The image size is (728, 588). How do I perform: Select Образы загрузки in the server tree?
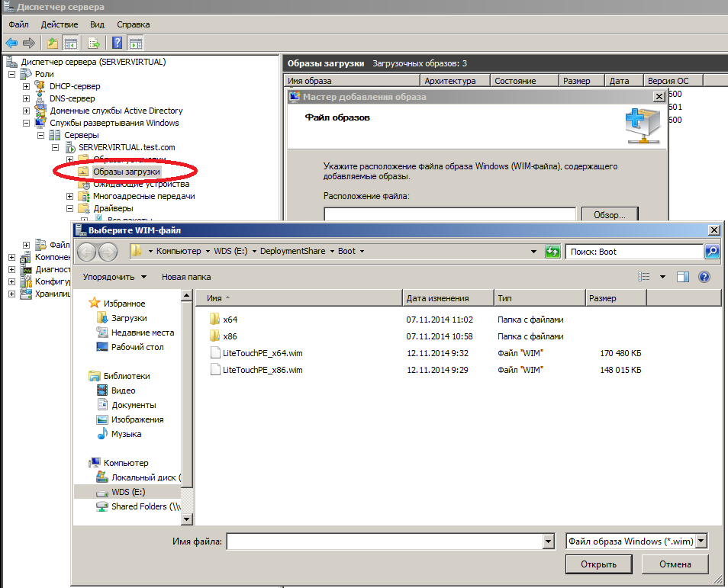[126, 172]
